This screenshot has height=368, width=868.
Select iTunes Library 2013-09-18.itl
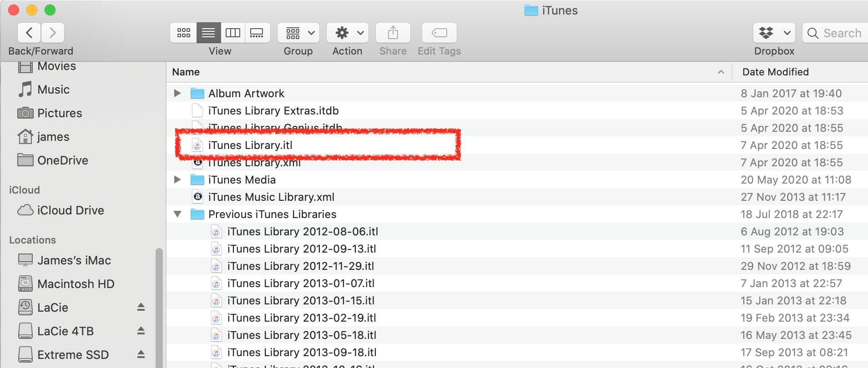click(302, 352)
